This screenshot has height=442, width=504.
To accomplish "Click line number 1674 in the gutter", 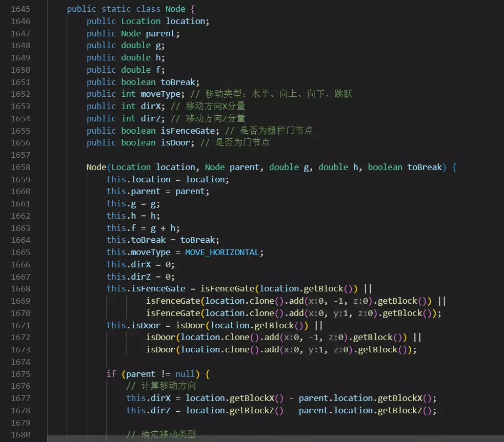I will click(21, 362).
